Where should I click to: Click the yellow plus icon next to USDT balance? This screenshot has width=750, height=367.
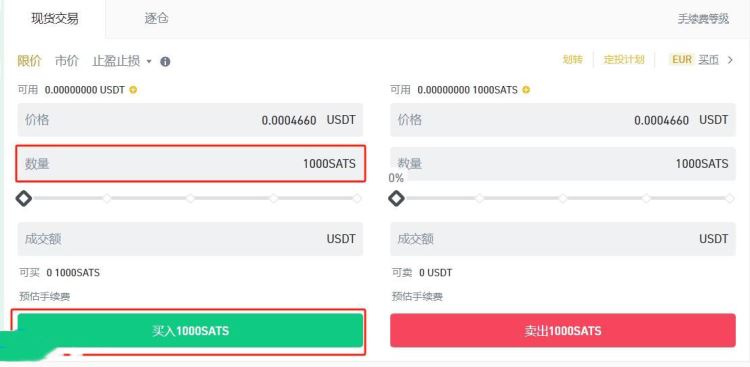[x=133, y=89]
